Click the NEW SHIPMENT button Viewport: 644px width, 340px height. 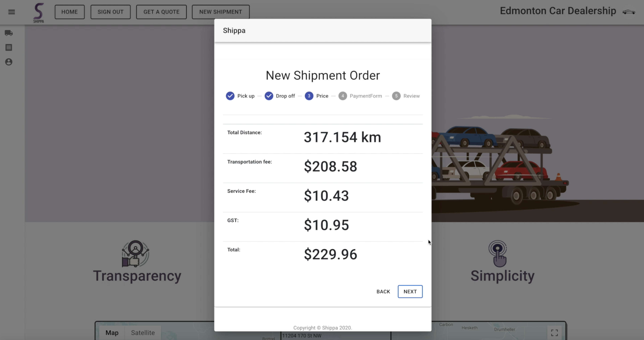coord(221,12)
